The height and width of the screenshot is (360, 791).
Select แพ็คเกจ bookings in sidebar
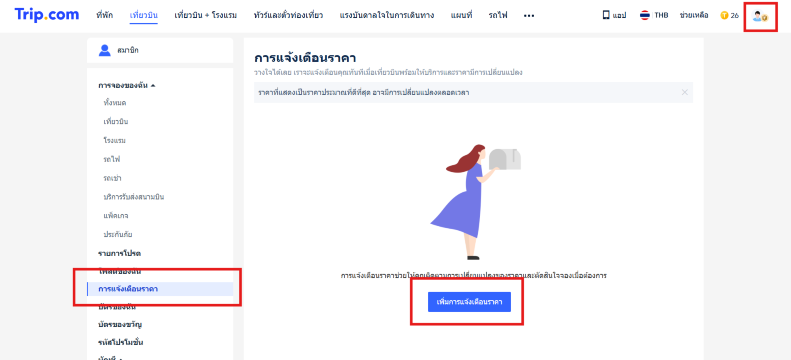[116, 216]
